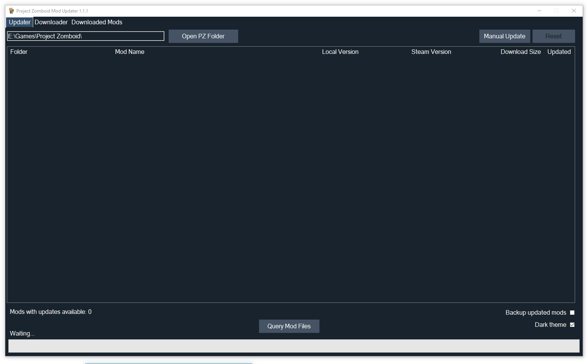Click the Reset button
Screen dimensions: 588x364
pyautogui.click(x=553, y=36)
